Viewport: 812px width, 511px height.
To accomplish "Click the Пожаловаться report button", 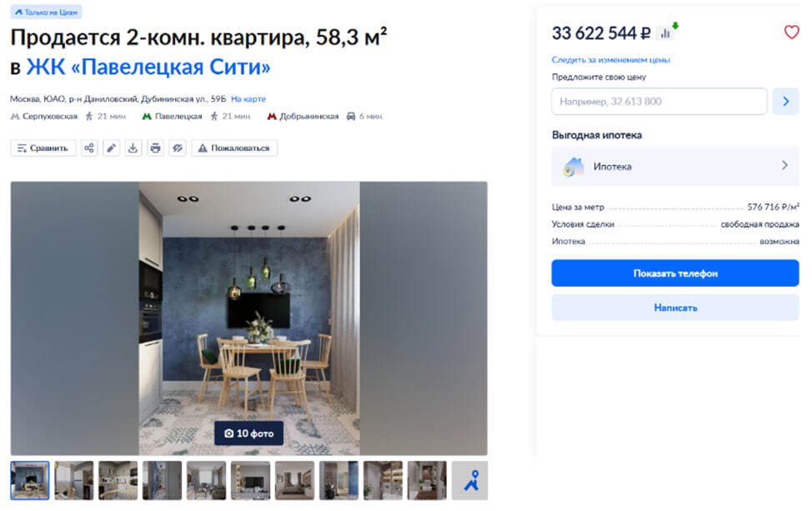I will pyautogui.click(x=234, y=148).
